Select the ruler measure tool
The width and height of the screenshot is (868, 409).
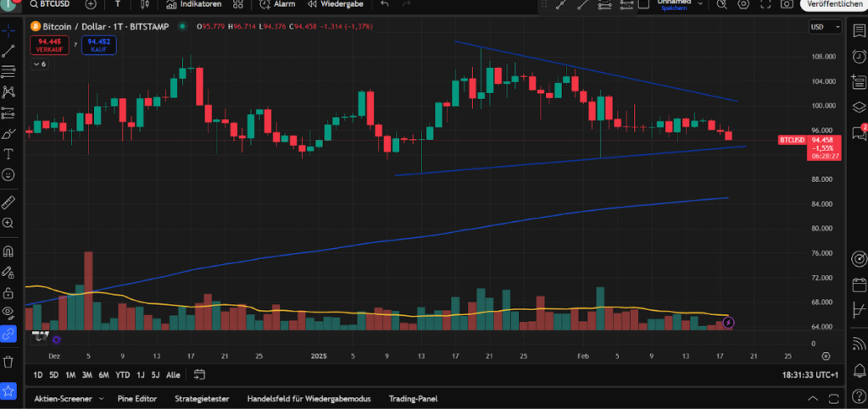point(8,202)
